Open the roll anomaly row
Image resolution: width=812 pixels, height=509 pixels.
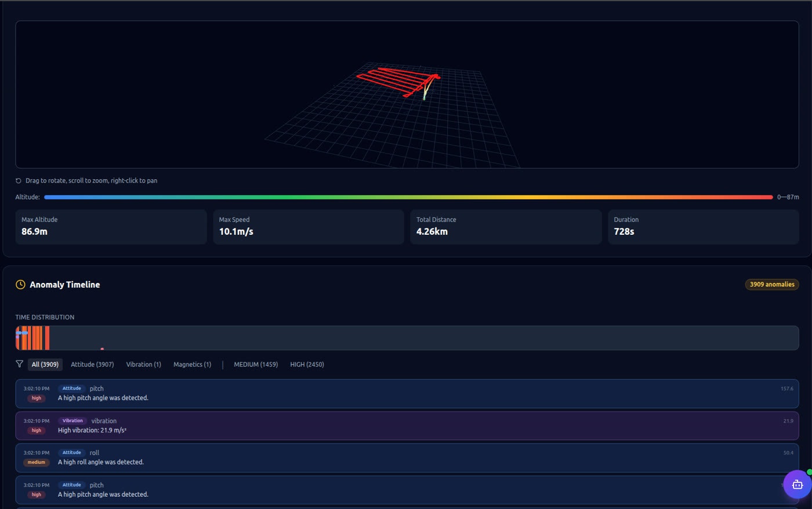click(x=407, y=458)
